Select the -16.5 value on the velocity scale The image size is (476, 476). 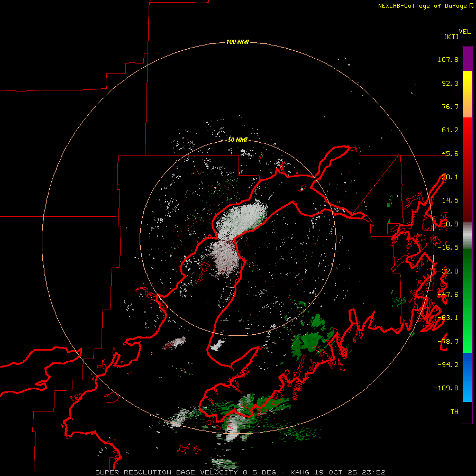pyautogui.click(x=448, y=248)
